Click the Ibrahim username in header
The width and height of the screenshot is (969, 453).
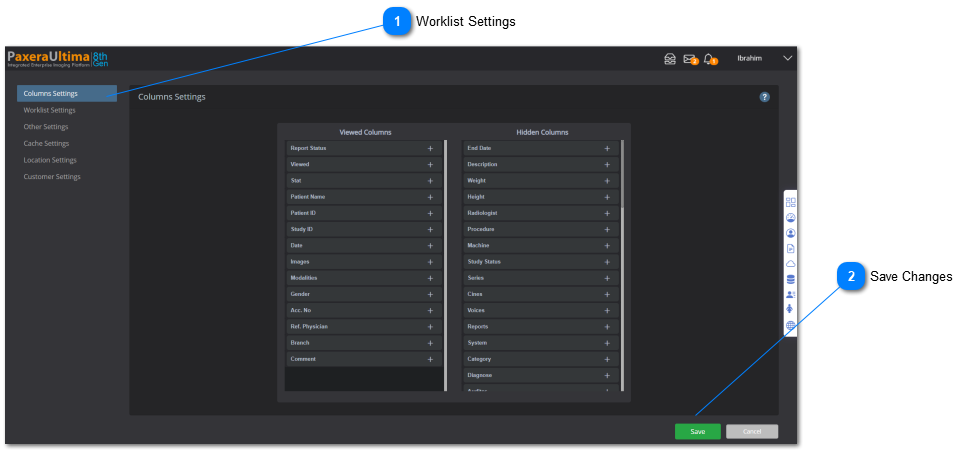750,59
